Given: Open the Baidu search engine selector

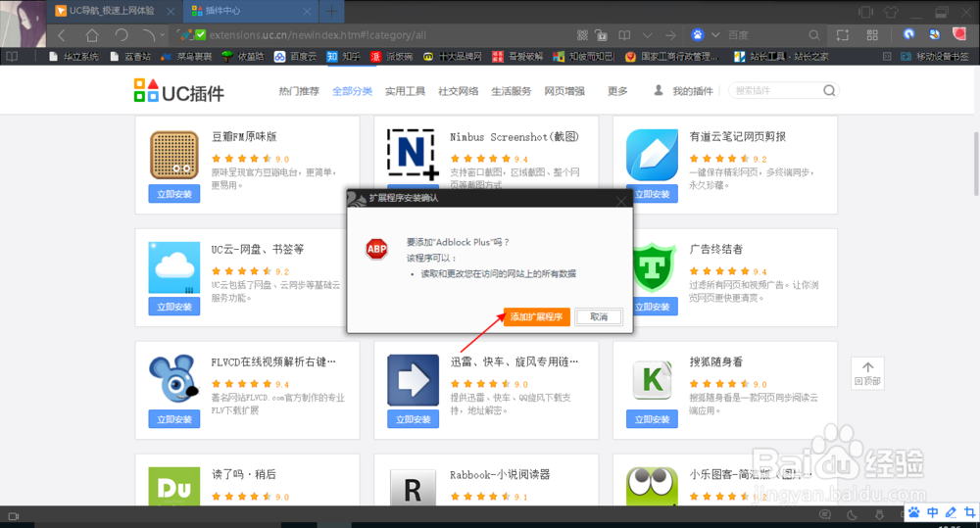Looking at the screenshot, I should (705, 35).
